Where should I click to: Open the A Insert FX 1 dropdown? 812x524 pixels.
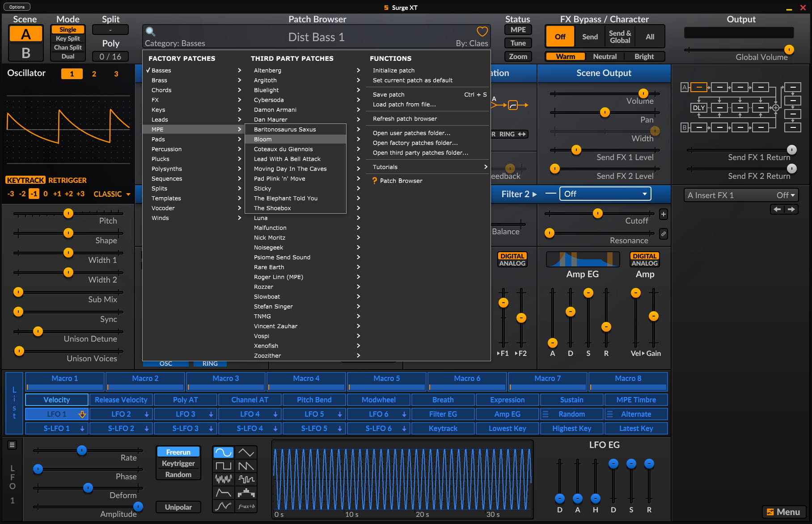(x=741, y=195)
